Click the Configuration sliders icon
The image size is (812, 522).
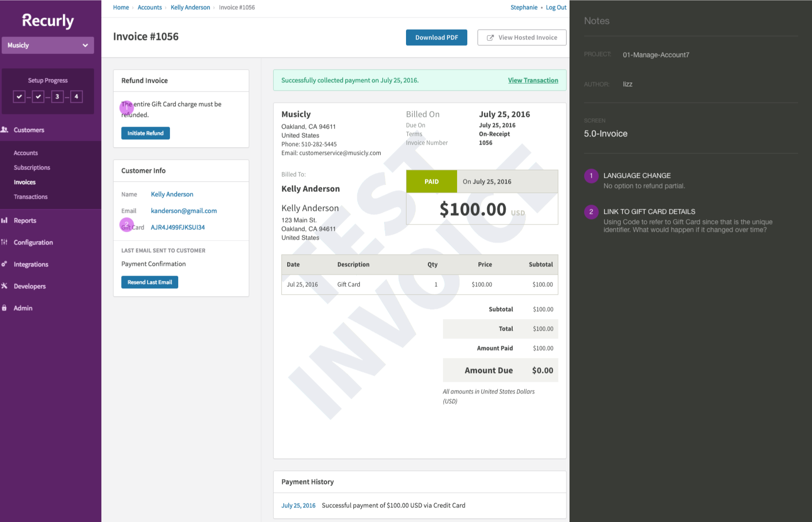4,242
